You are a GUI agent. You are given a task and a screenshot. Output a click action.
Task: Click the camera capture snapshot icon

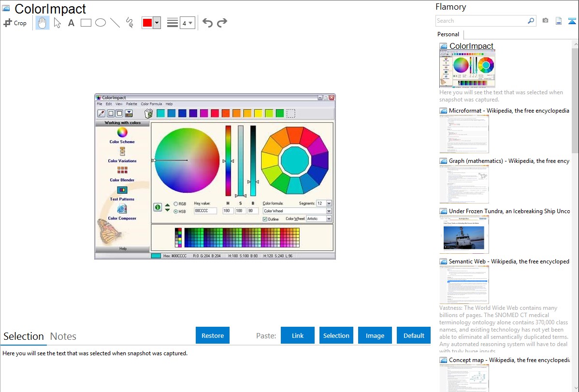pyautogui.click(x=545, y=21)
